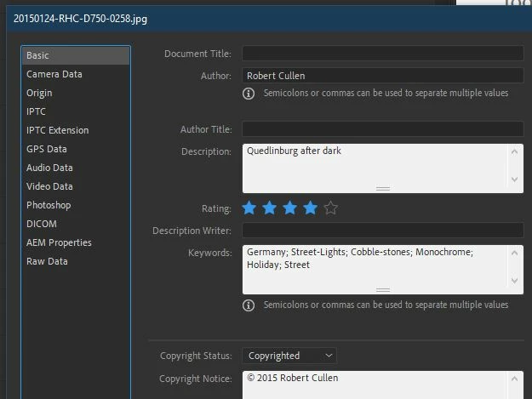Image resolution: width=532 pixels, height=399 pixels.
Task: Open the AEM Properties category
Action: click(76, 242)
